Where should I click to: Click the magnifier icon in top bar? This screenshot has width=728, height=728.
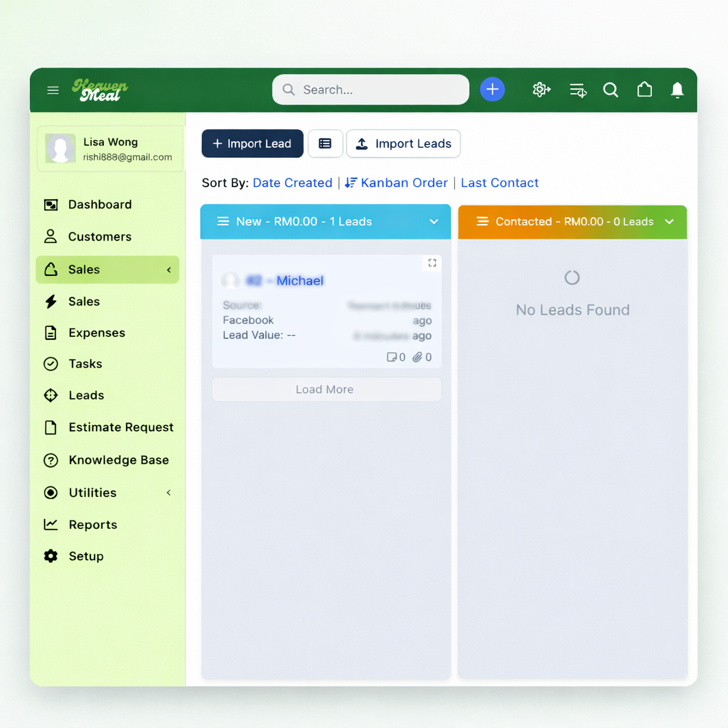pos(610,90)
